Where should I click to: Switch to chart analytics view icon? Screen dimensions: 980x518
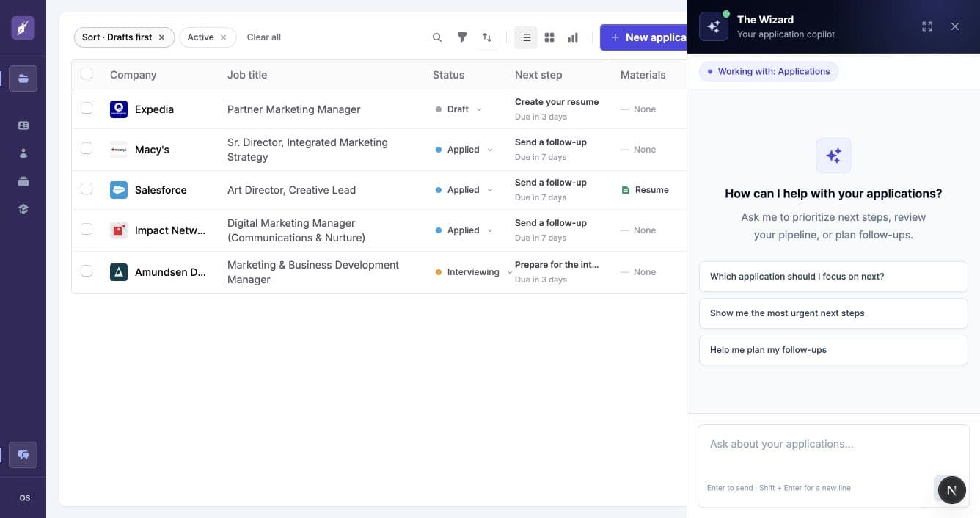(573, 37)
